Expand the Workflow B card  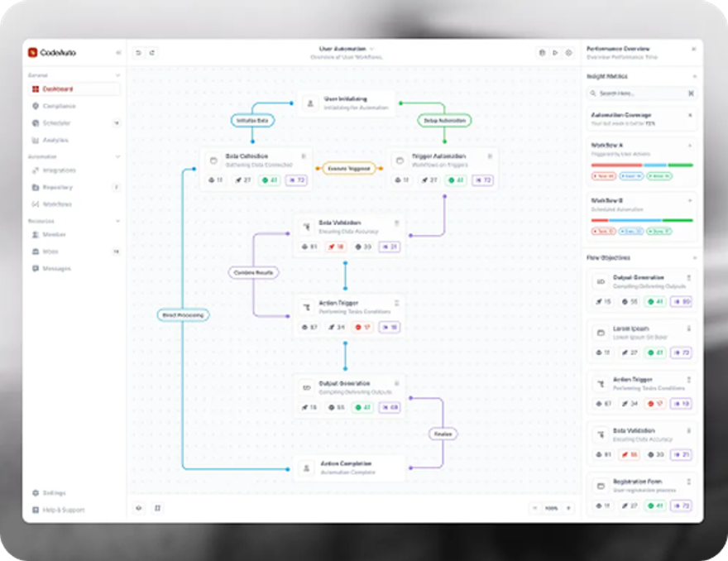click(x=690, y=200)
